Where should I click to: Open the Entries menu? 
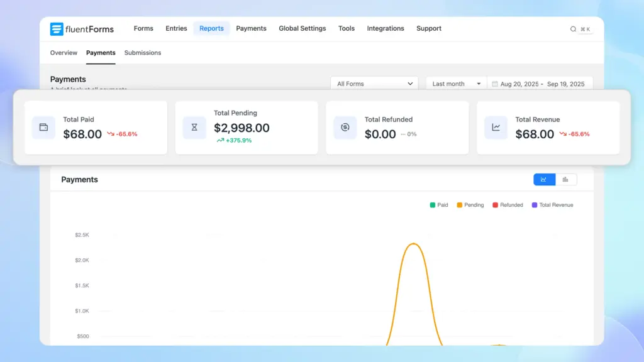(176, 28)
